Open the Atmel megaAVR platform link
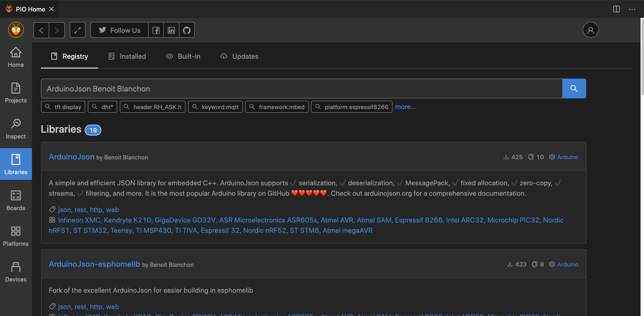 coord(348,231)
